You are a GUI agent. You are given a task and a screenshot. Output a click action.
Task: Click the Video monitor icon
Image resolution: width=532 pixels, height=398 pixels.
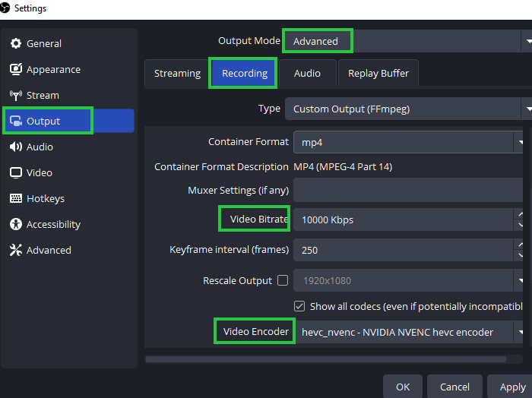coord(16,172)
